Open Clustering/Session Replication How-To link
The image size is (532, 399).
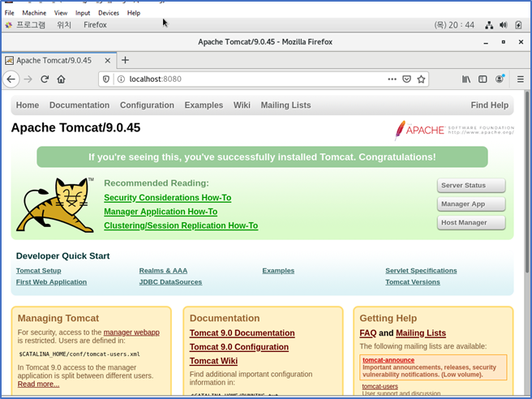point(181,225)
